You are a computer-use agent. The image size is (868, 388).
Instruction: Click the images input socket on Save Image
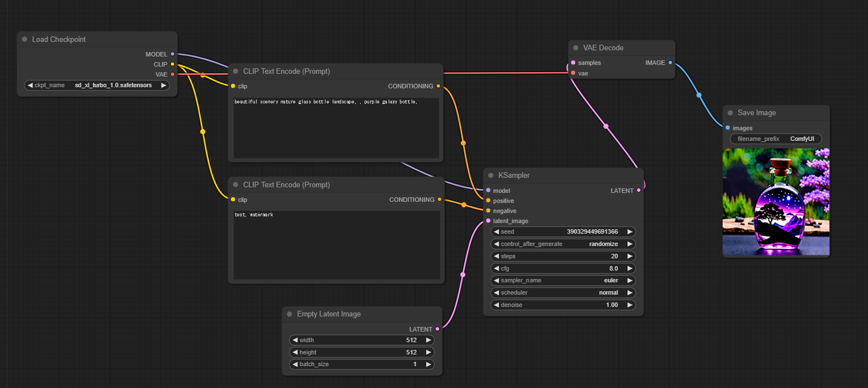point(727,128)
